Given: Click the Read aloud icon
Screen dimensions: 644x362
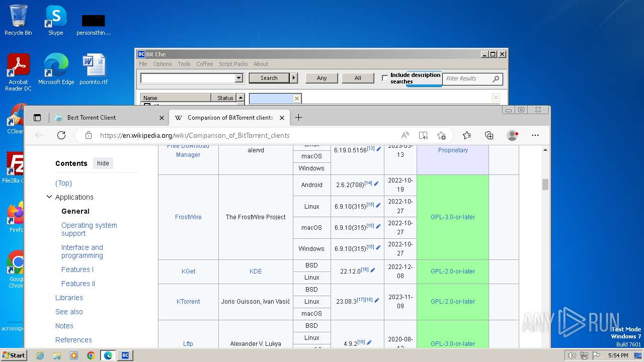Looking at the screenshot, I should click(x=405, y=135).
